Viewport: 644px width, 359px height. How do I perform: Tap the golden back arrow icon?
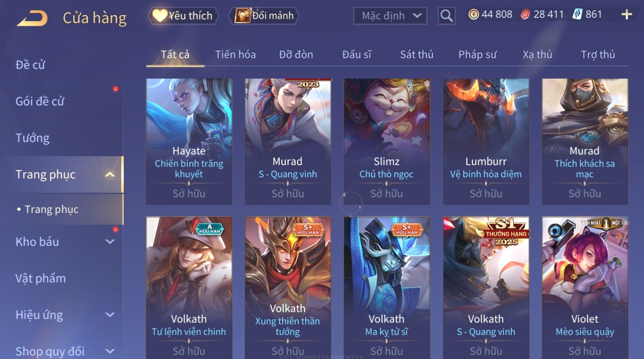tap(32, 18)
